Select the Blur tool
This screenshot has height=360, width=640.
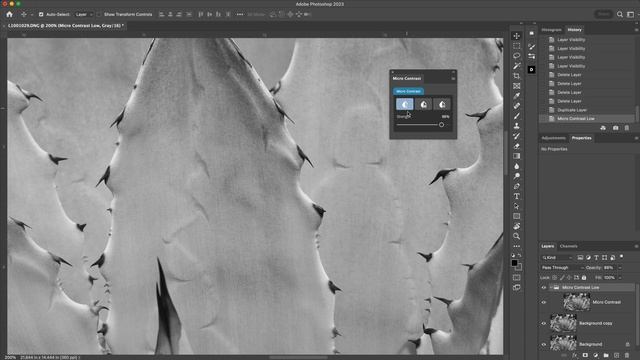pos(517,166)
